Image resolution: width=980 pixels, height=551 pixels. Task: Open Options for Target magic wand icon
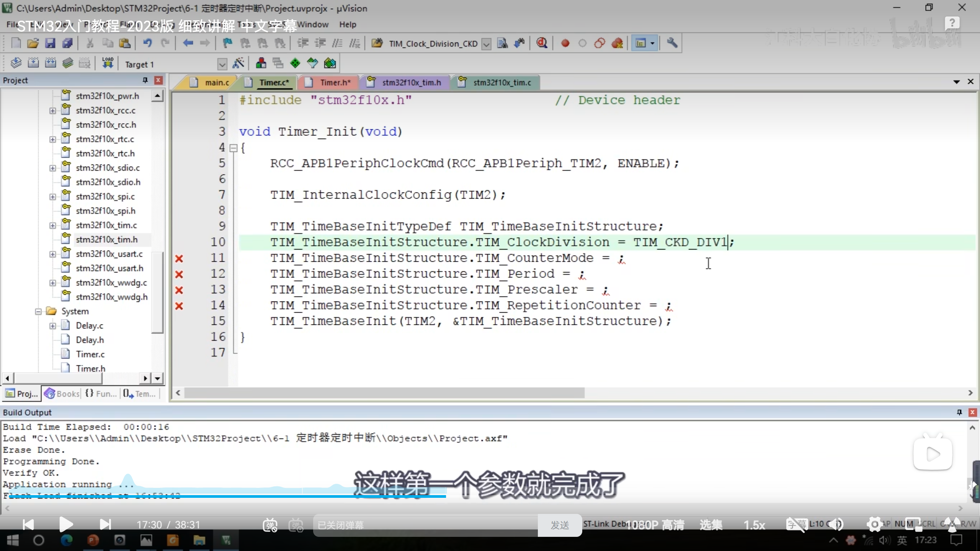pos(238,63)
